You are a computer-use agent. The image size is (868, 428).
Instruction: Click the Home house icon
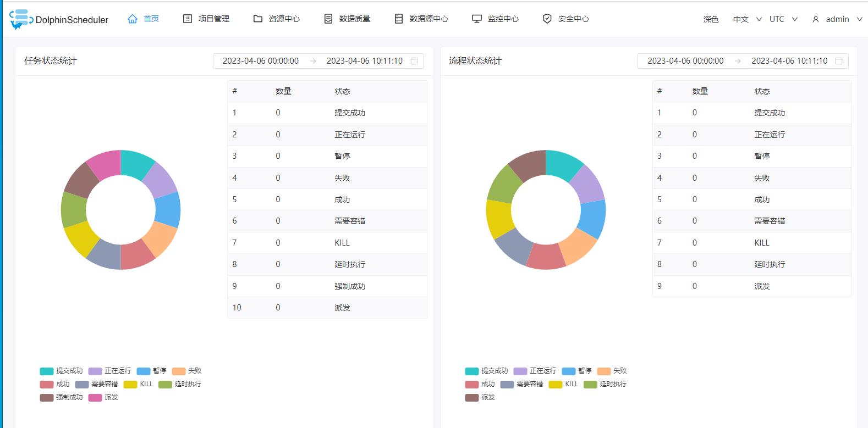[133, 19]
